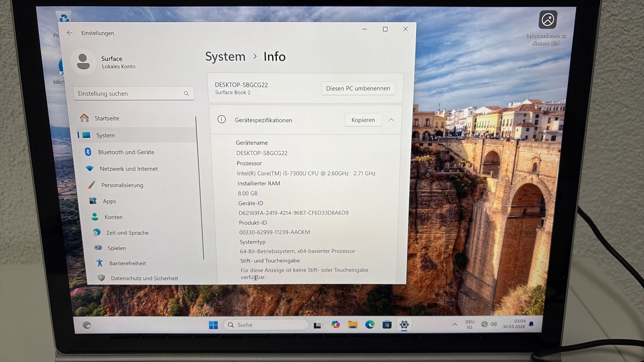Click the taskbar Suche search box
This screenshot has width=644, height=362.
coord(266,325)
